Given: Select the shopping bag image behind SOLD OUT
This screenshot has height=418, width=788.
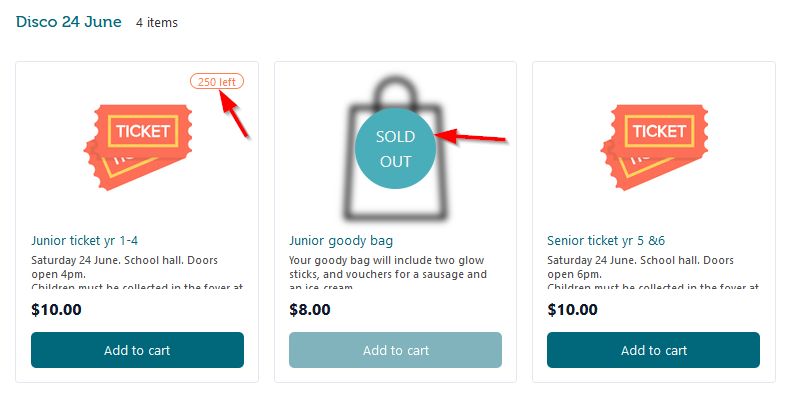Looking at the screenshot, I should (395, 149).
